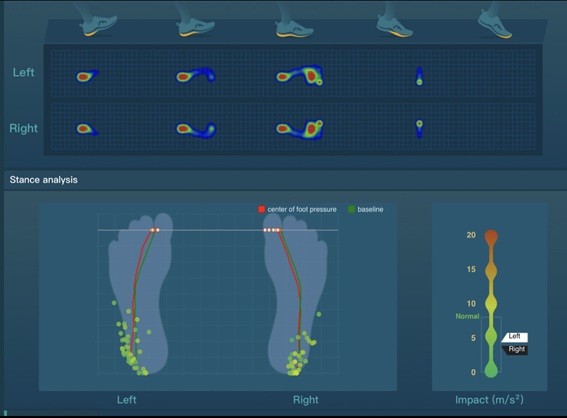Select the Stance analysis section header
Image resolution: width=567 pixels, height=418 pixels.
pyautogui.click(x=43, y=180)
